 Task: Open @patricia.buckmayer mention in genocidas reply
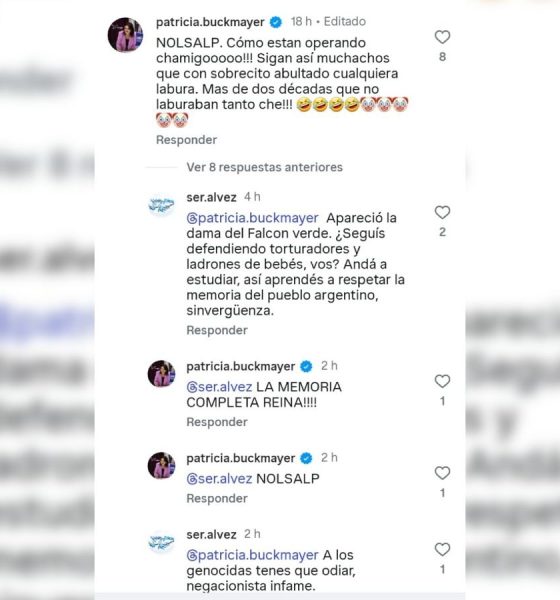(x=252, y=555)
